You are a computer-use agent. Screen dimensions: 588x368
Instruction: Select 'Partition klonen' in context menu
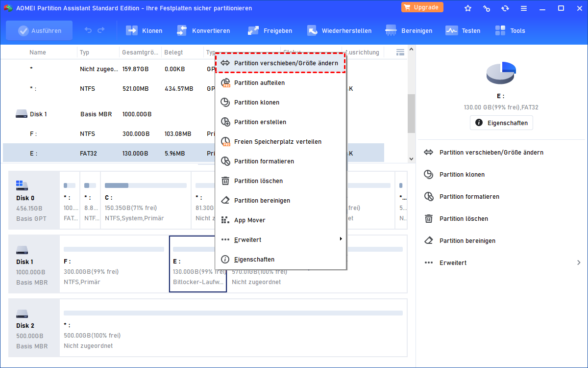pyautogui.click(x=281, y=102)
